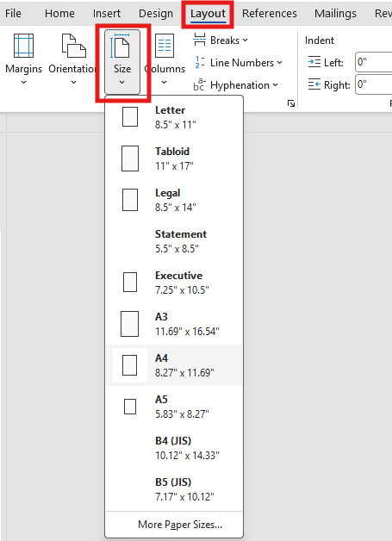Choose Legal 8.5" x 14" paper size
The image size is (392, 541).
pos(174,200)
